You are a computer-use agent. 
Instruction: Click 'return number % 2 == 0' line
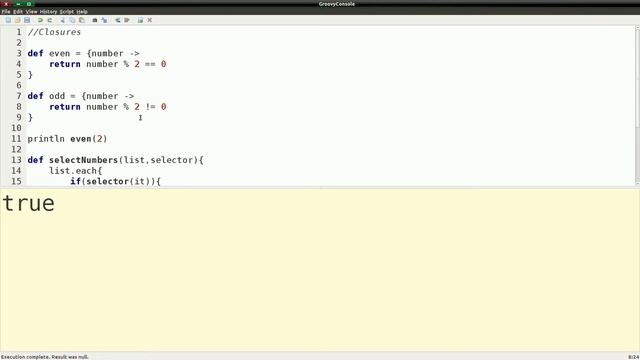click(108, 64)
